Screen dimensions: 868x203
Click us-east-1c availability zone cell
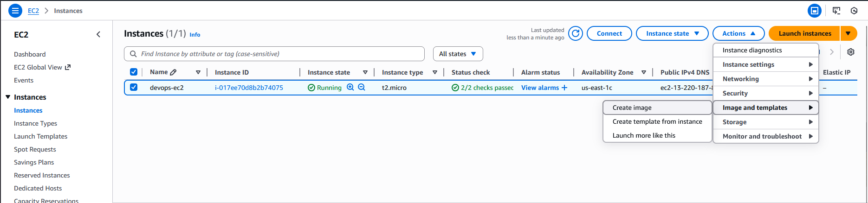click(x=597, y=88)
